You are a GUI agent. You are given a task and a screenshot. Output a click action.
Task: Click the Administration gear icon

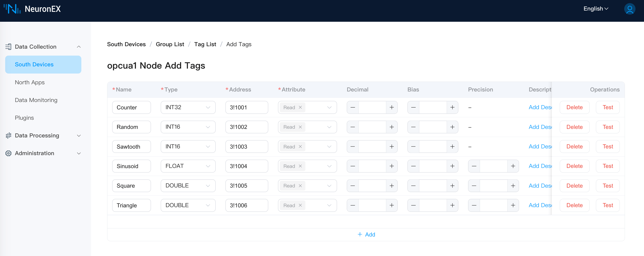(8, 153)
